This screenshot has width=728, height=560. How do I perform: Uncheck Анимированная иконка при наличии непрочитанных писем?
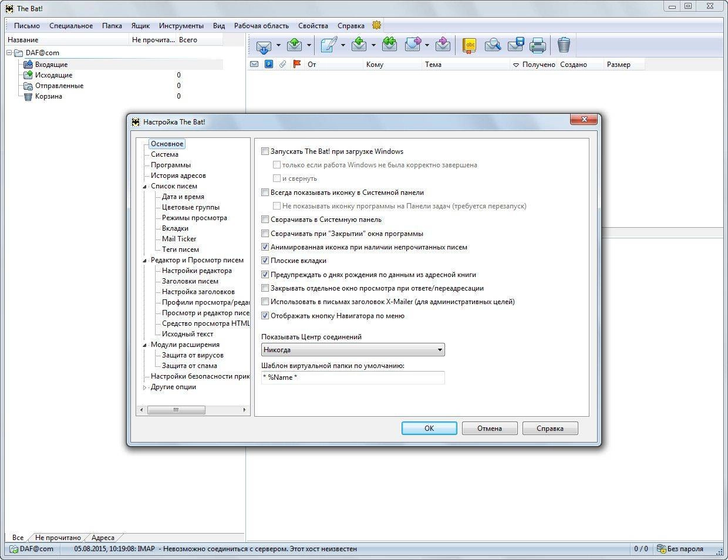[265, 247]
